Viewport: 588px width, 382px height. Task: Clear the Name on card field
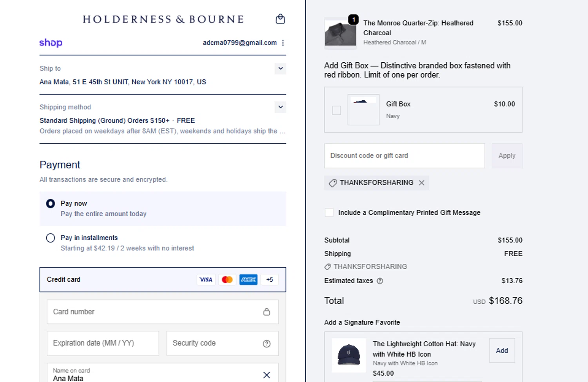(x=267, y=375)
